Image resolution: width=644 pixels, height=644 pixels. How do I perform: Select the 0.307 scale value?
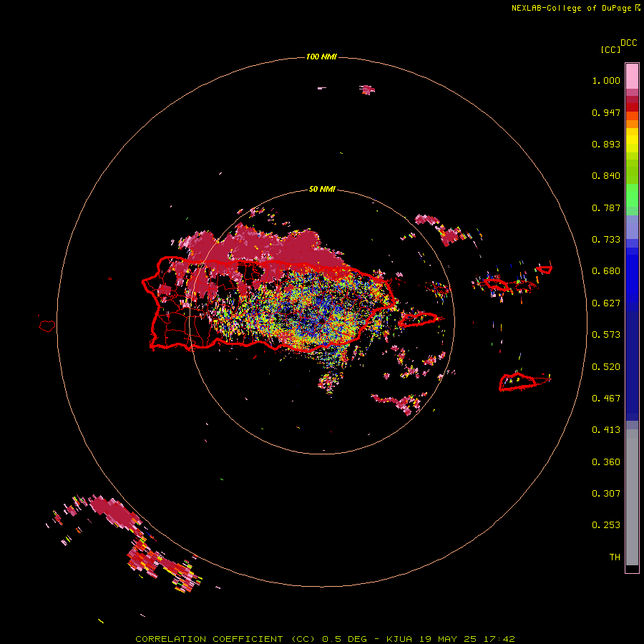click(606, 494)
